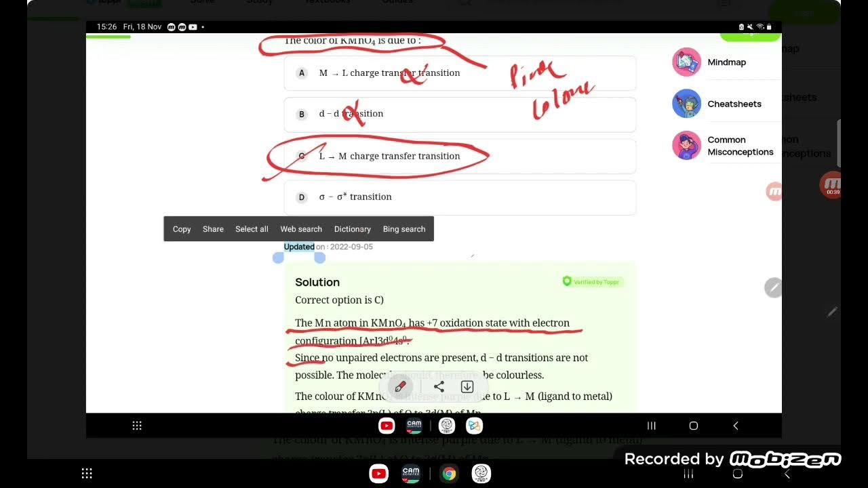Choose Select all in the context menu
The width and height of the screenshot is (868, 488).
point(252,229)
